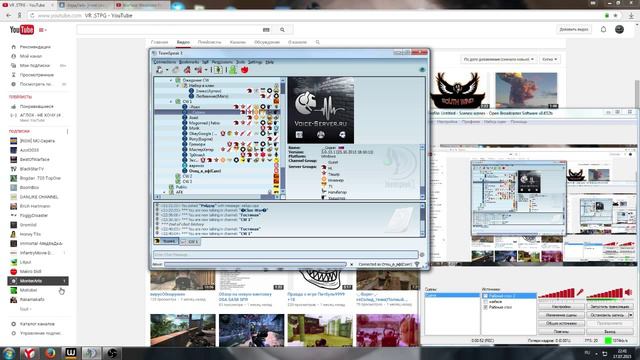
Task: Select user Magomed in CW 1 channel
Action: pyautogui.click(x=204, y=123)
